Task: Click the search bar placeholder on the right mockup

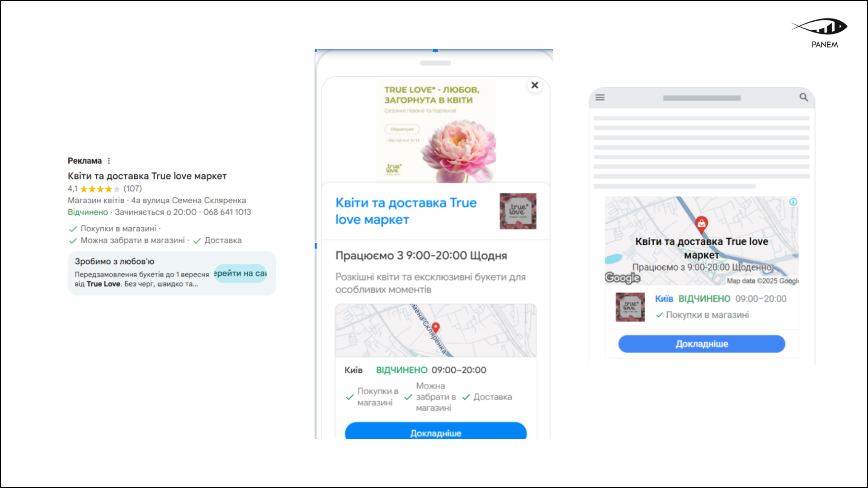Action: pos(701,98)
